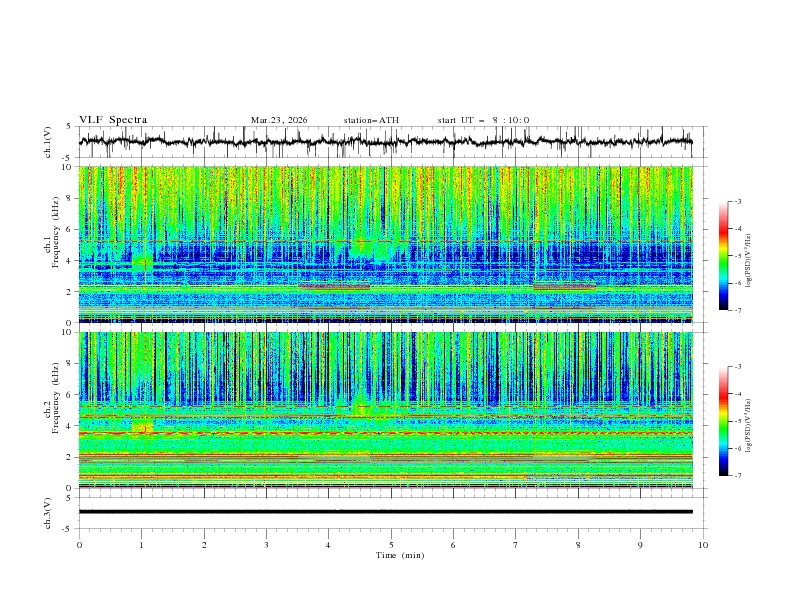Click time axis tick label "6"
The height and width of the screenshot is (612, 792).
click(x=453, y=545)
